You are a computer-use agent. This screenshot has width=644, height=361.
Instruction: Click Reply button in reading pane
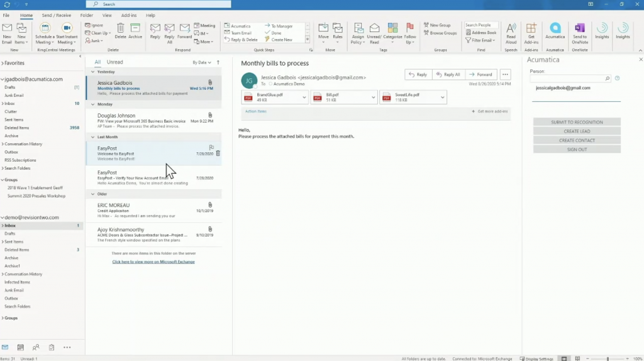[418, 74]
